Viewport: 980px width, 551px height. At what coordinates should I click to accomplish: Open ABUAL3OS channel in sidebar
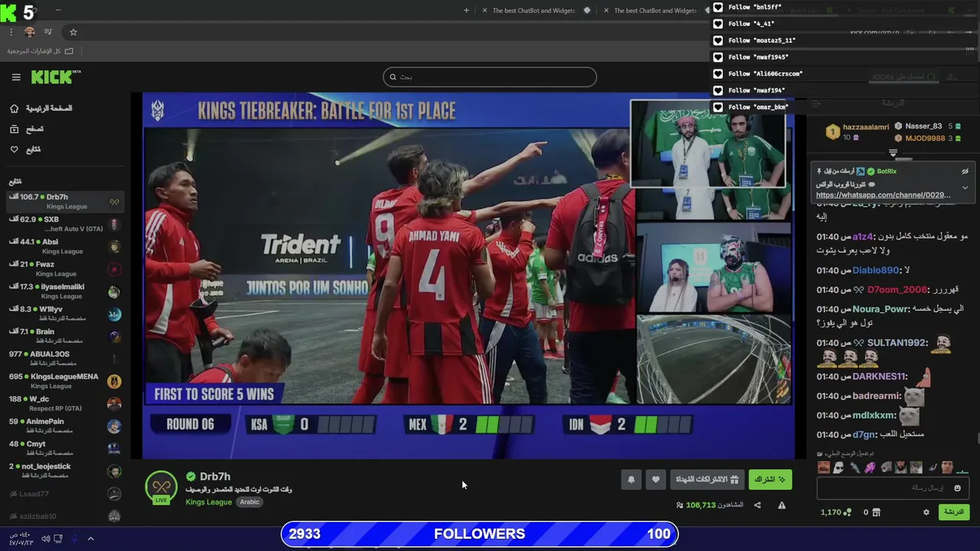point(64,358)
